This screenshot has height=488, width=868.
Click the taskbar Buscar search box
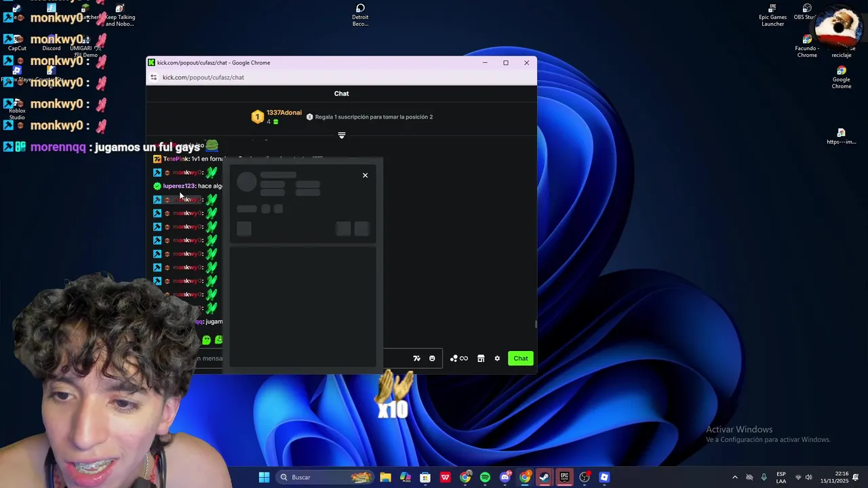325,477
